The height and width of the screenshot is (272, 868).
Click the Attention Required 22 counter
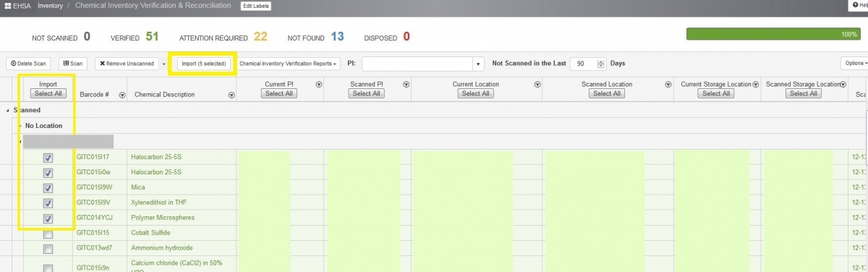coord(224,36)
